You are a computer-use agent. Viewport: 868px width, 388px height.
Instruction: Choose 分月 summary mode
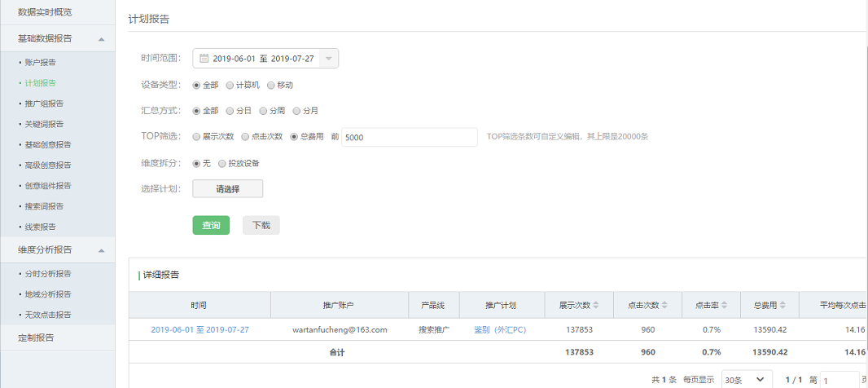point(296,111)
